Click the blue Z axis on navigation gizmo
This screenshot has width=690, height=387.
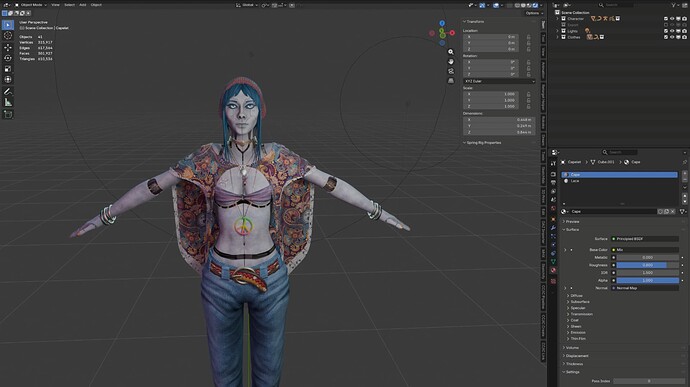coord(442,23)
